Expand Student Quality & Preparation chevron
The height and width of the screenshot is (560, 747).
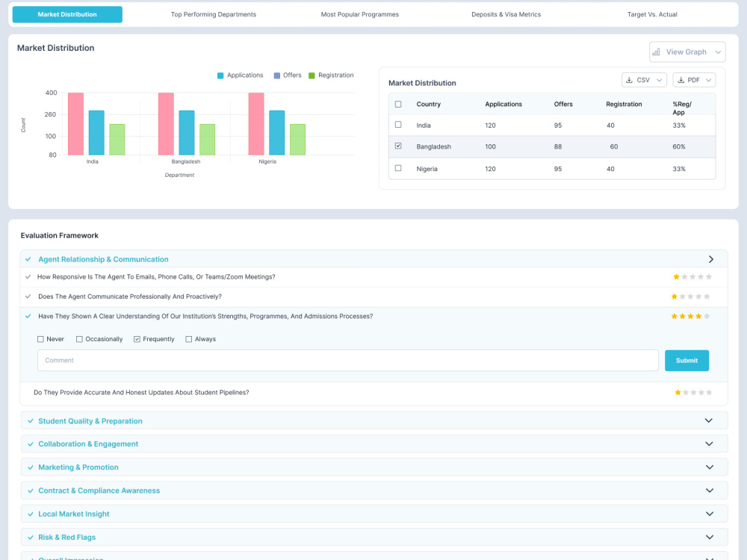coord(709,420)
